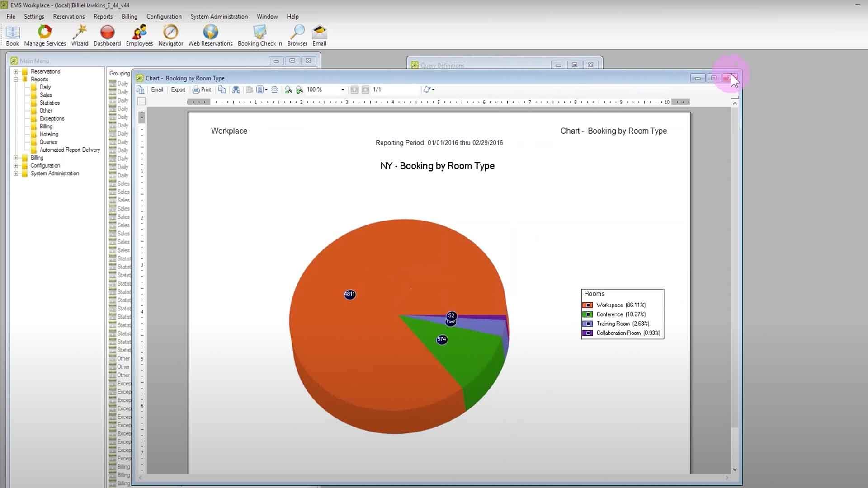Open the Book tool
Image resolution: width=868 pixels, height=488 pixels.
(x=12, y=35)
